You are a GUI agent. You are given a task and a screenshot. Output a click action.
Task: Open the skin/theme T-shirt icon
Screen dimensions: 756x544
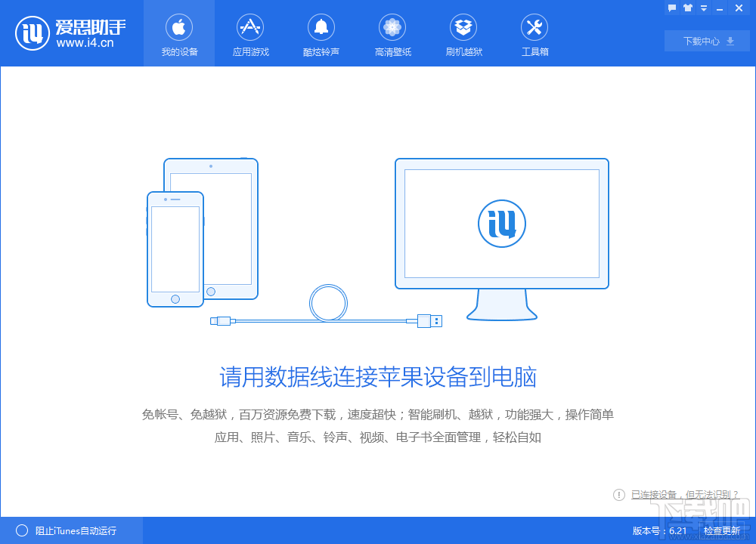click(x=688, y=8)
